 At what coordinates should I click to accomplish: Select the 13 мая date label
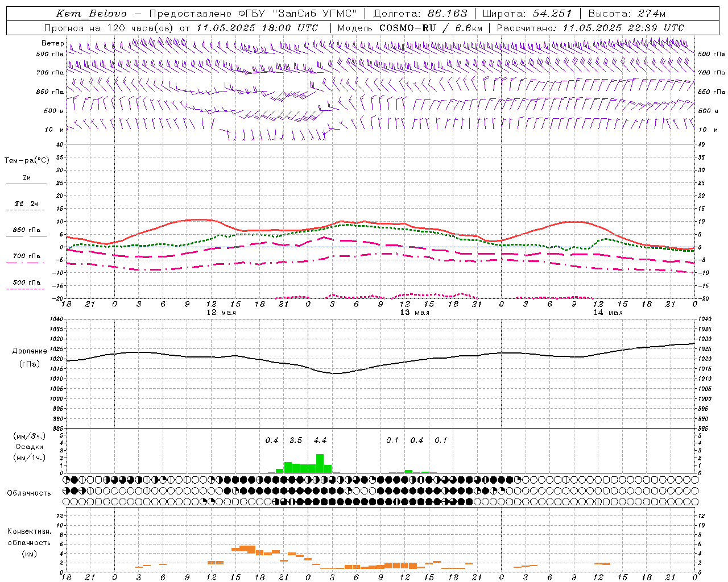pos(415,313)
